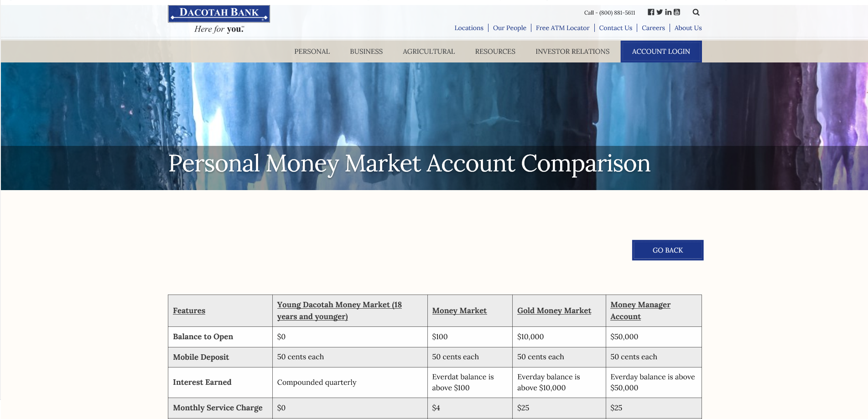The image size is (868, 419).
Task: Click the Account Login button
Action: pos(661,52)
